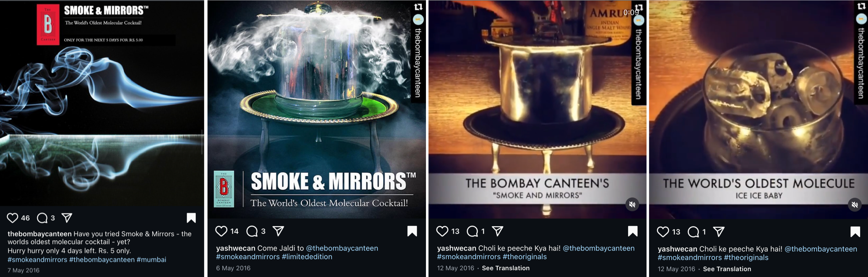868x277 pixels.
Task: Open yashwecan profile from fourth post caption
Action: click(677, 249)
